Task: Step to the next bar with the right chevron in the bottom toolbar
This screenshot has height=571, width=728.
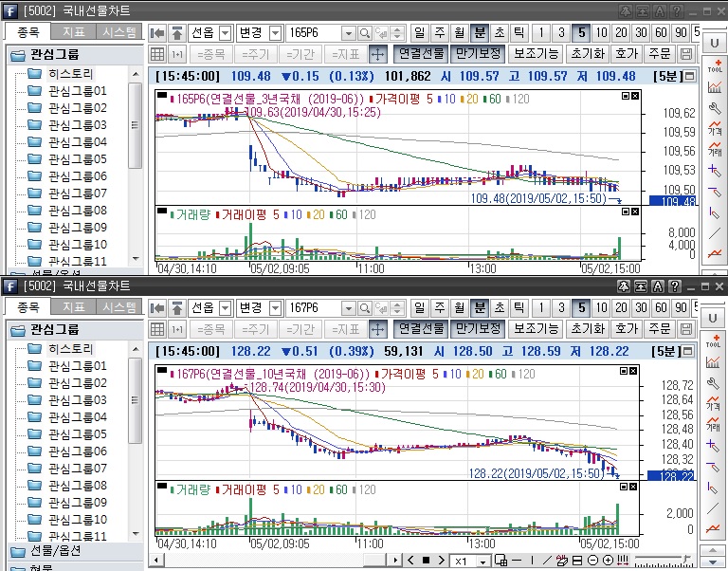Action: (x=442, y=561)
